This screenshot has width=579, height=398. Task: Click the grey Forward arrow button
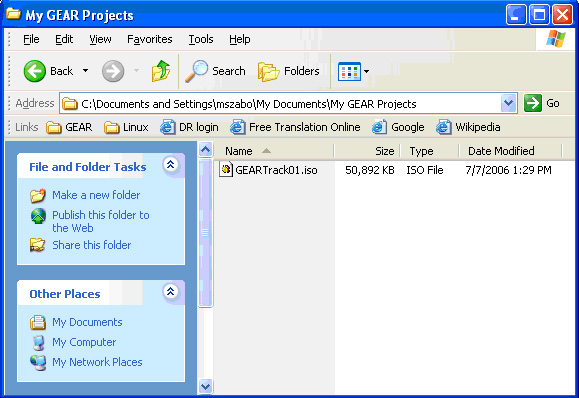point(113,71)
